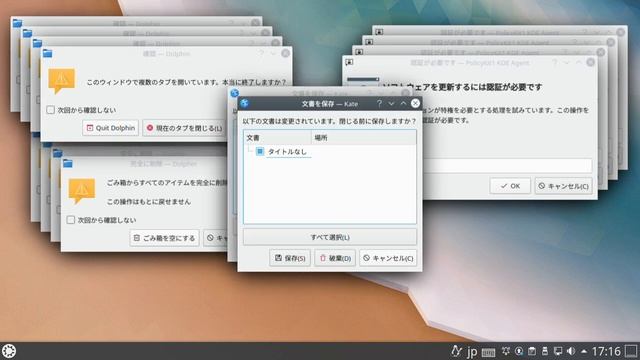Click the show desktop button on the panel
The image size is (640, 360).
coord(631,351)
